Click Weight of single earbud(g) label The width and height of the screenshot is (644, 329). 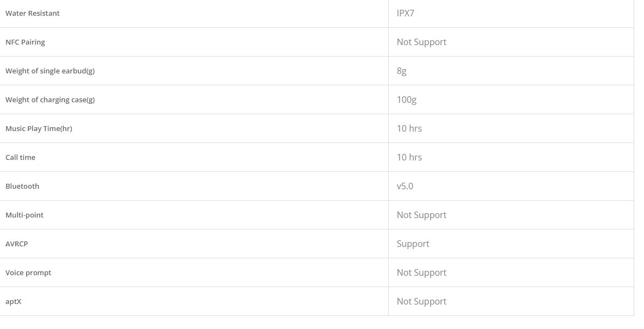point(50,71)
